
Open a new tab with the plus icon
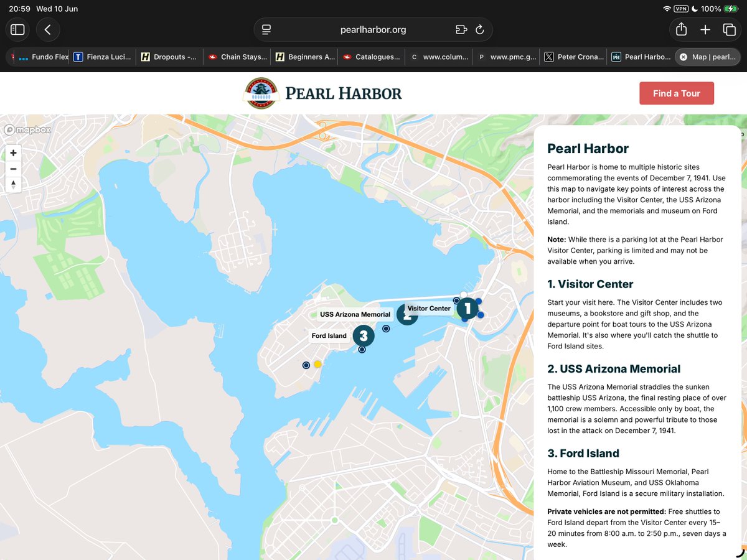[x=705, y=29]
